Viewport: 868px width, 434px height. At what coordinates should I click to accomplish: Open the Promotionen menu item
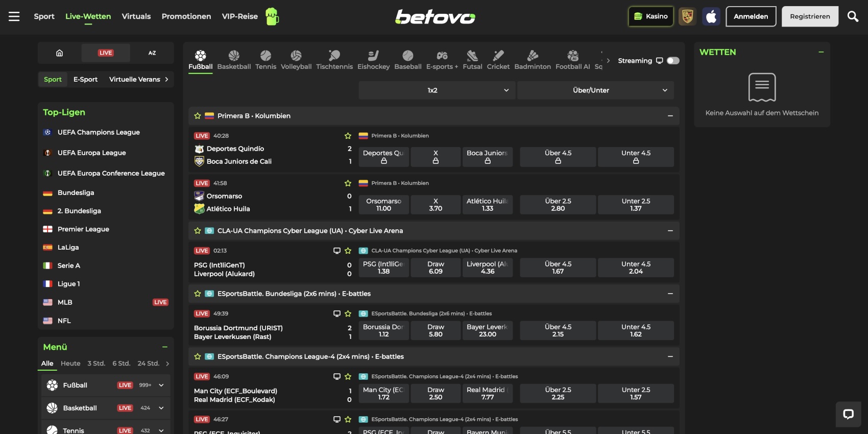[x=186, y=16]
